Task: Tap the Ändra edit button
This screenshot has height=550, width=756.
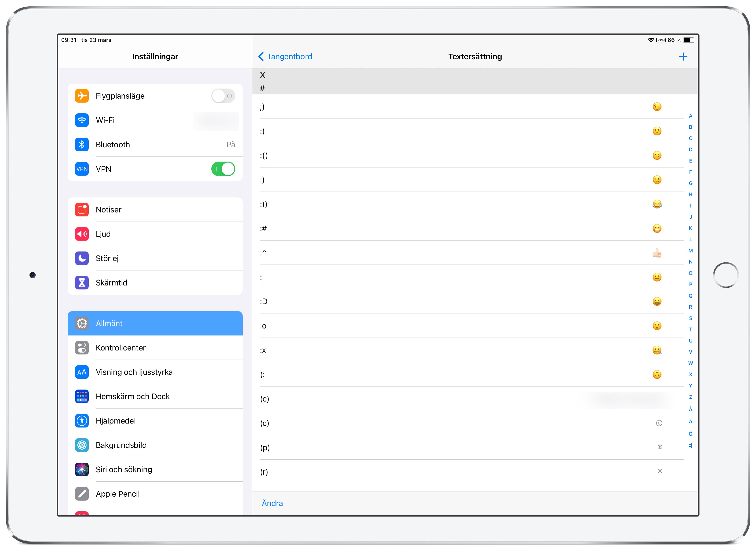Action: point(272,503)
